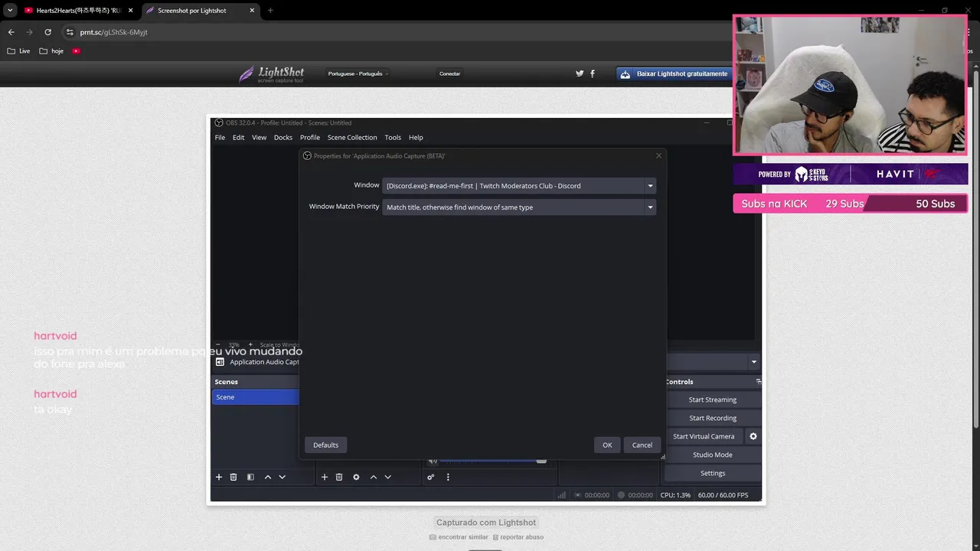Open the Scene Collection menu
This screenshot has height=551, width=980.
pyautogui.click(x=352, y=138)
